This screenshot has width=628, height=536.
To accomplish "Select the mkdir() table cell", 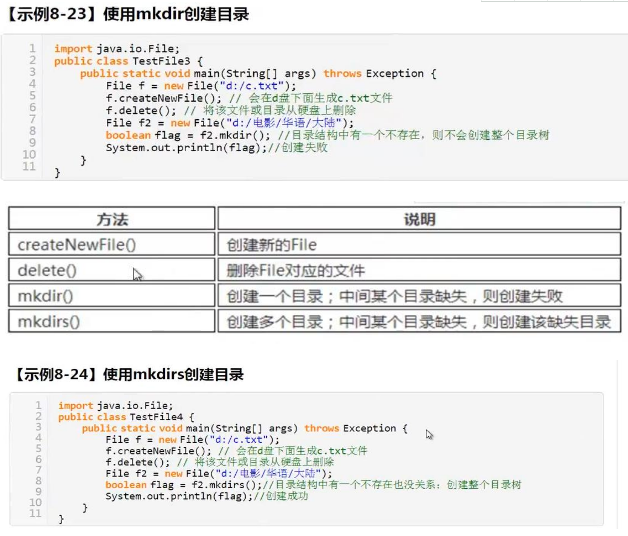I will [x=112, y=296].
